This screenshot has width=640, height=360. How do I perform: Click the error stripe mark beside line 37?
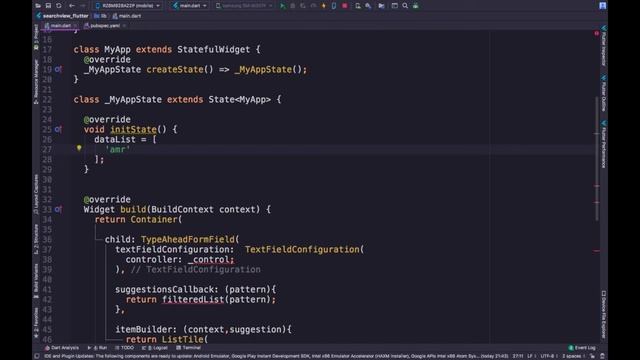click(596, 251)
